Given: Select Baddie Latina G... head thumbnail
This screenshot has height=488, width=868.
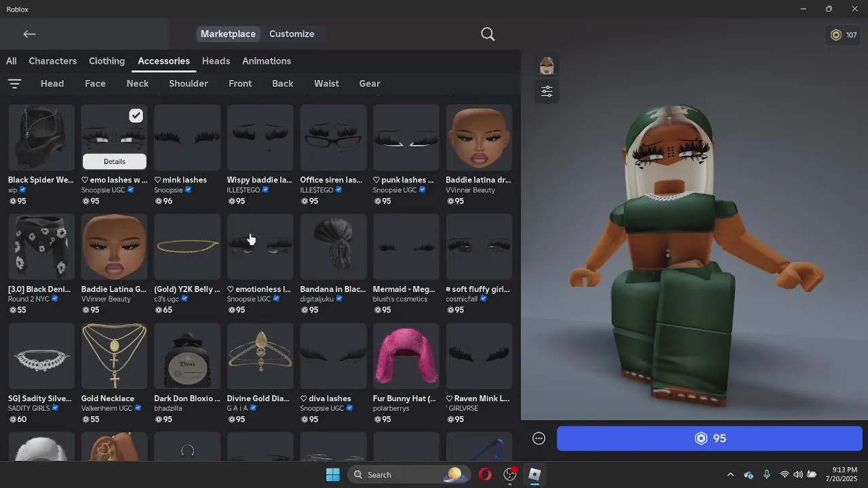Looking at the screenshot, I should (114, 247).
